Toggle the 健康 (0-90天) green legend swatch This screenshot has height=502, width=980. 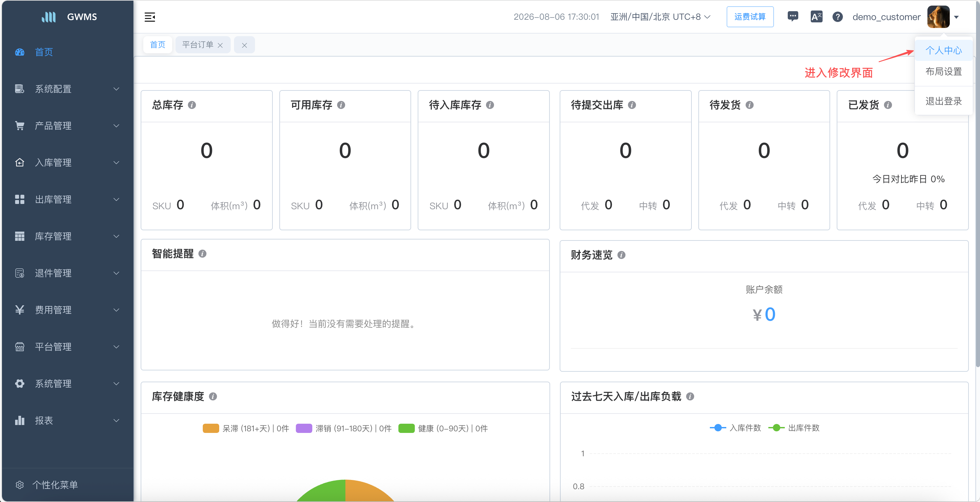pyautogui.click(x=406, y=429)
